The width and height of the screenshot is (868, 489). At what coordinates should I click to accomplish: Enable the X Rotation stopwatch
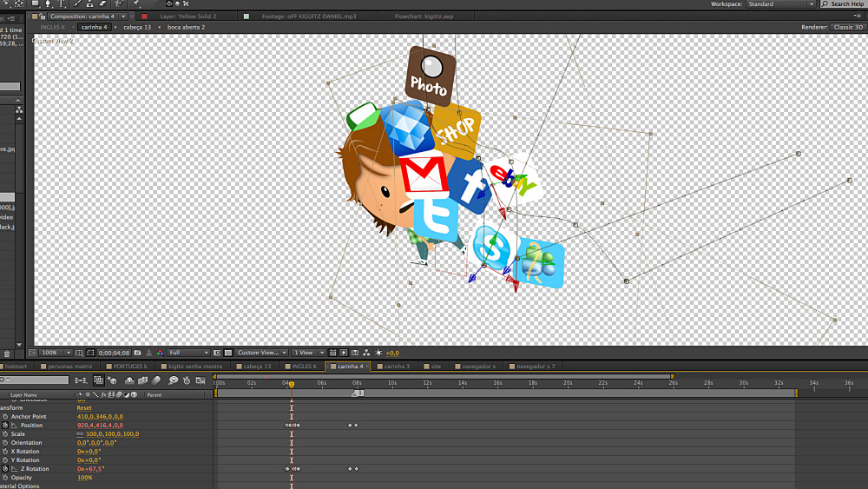tap(5, 452)
